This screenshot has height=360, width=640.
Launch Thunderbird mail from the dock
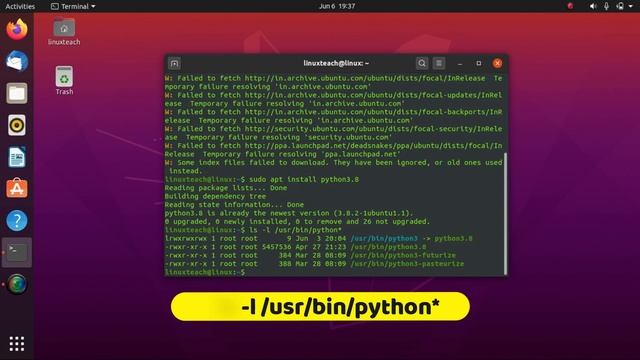[17, 61]
